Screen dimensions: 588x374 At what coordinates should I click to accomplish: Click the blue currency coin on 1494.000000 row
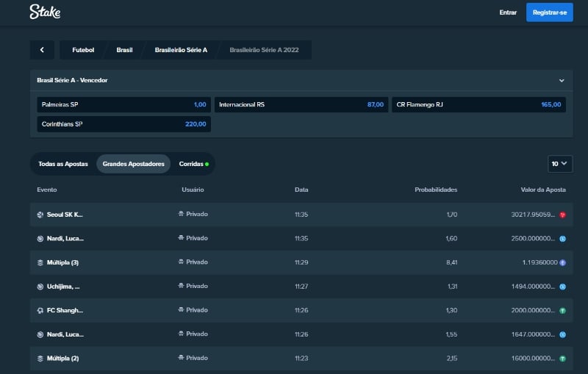562,287
